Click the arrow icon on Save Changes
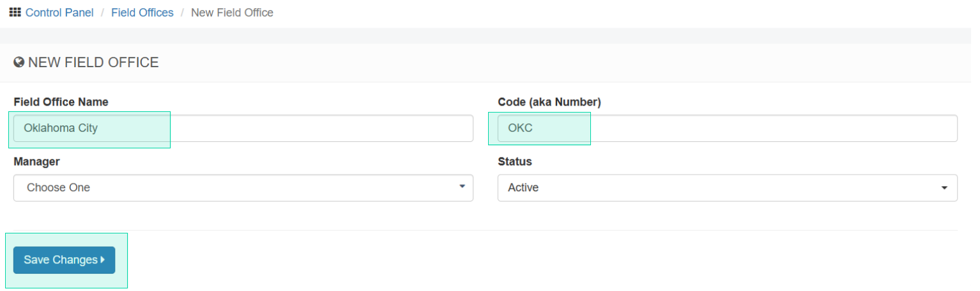 103,260
